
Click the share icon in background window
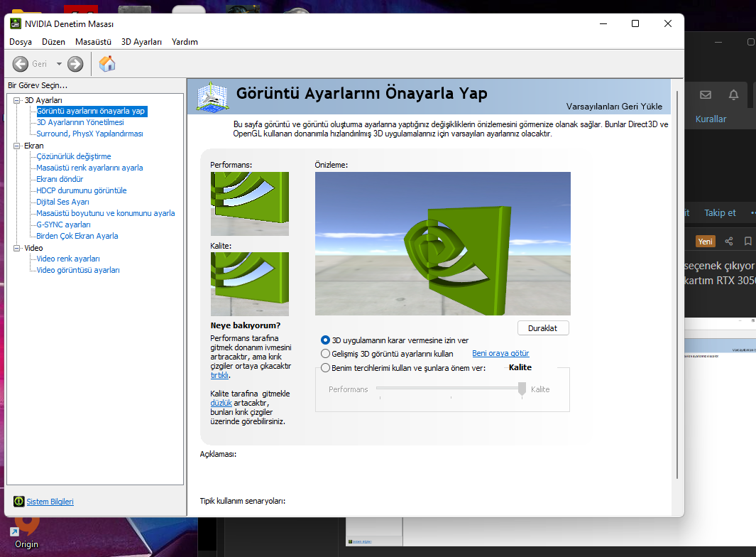729,242
